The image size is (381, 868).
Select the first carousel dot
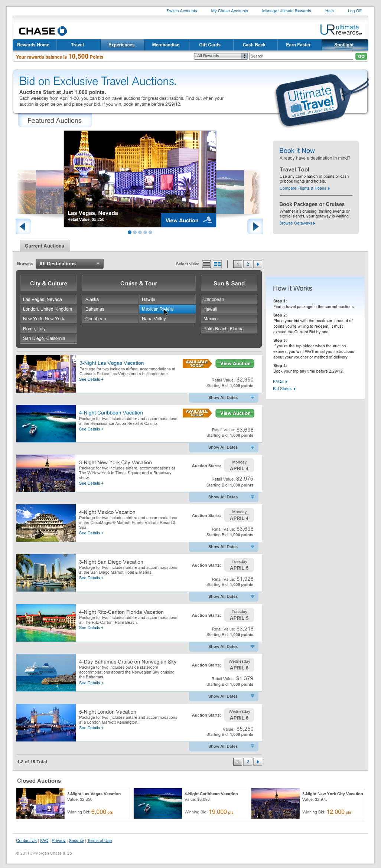pos(129,232)
